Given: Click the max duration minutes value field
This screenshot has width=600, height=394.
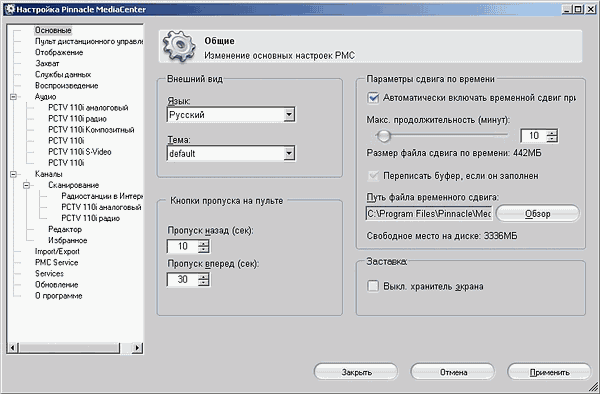Looking at the screenshot, I should (533, 135).
